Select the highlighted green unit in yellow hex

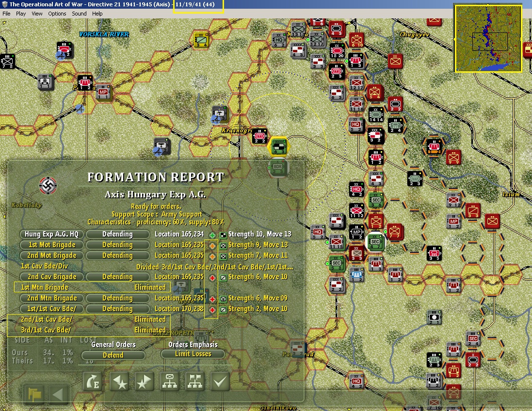click(x=279, y=147)
